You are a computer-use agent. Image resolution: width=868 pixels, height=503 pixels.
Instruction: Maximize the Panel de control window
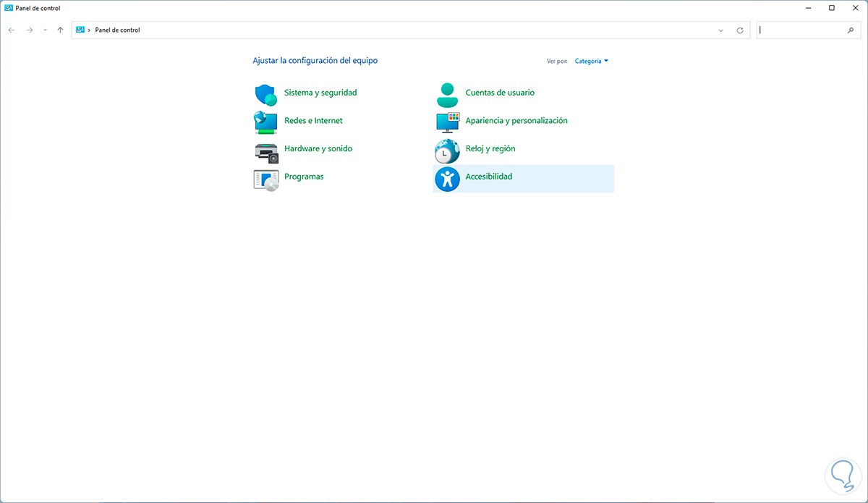pos(832,8)
